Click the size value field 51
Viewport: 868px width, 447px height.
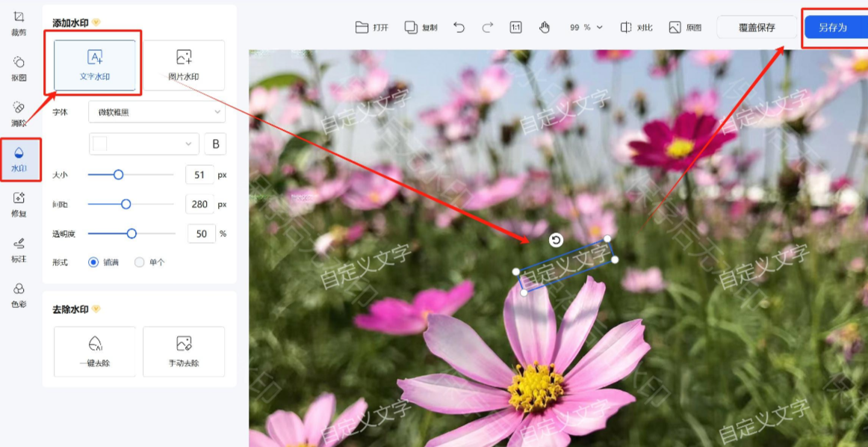(x=200, y=175)
